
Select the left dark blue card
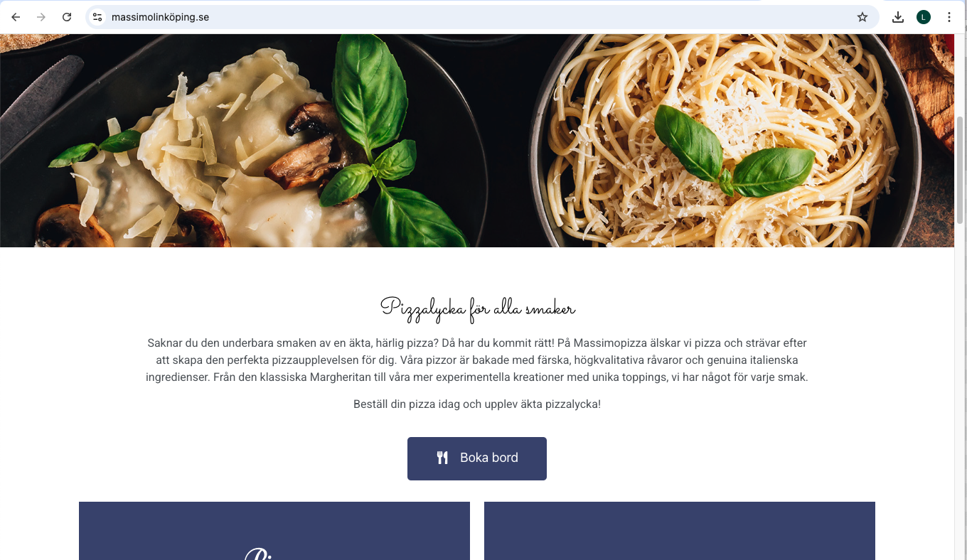[x=274, y=531]
